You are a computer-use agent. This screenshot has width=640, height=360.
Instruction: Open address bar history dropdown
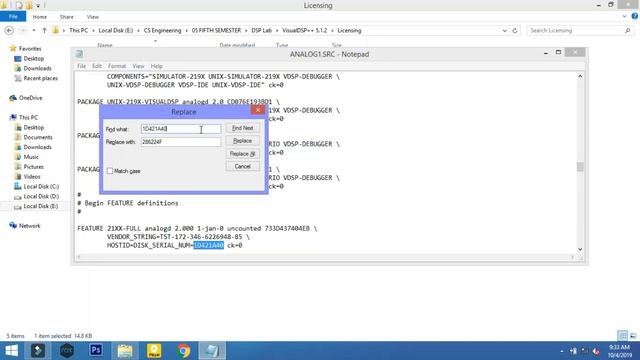[504, 31]
